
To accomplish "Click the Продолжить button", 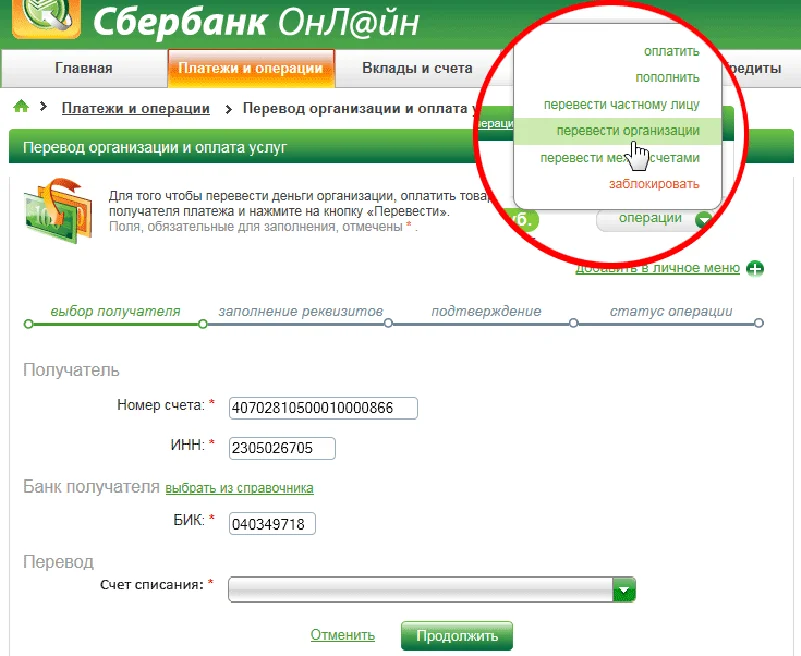I will pyautogui.click(x=457, y=636).
